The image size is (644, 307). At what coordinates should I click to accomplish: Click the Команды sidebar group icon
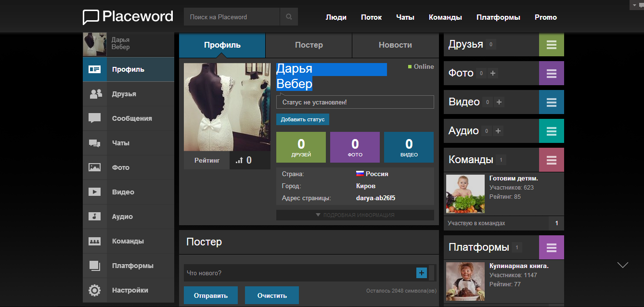click(x=95, y=241)
